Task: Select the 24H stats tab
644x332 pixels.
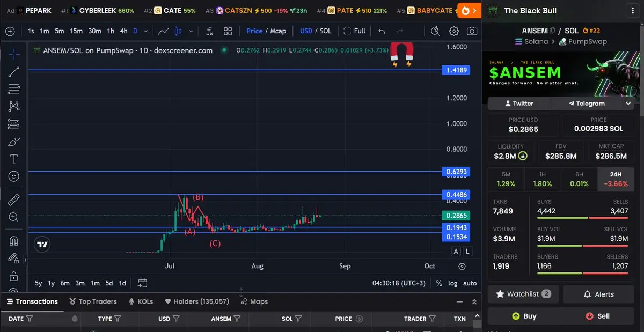Action: point(616,179)
